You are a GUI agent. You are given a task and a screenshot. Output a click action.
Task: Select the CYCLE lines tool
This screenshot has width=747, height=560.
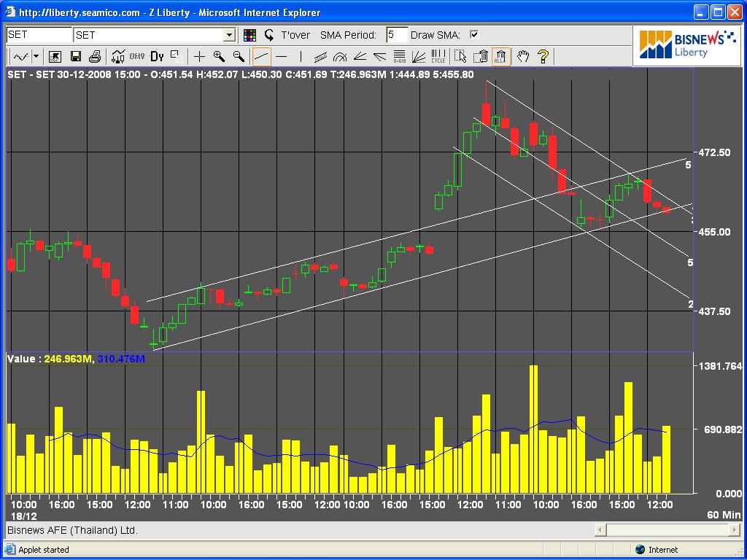pos(438,57)
